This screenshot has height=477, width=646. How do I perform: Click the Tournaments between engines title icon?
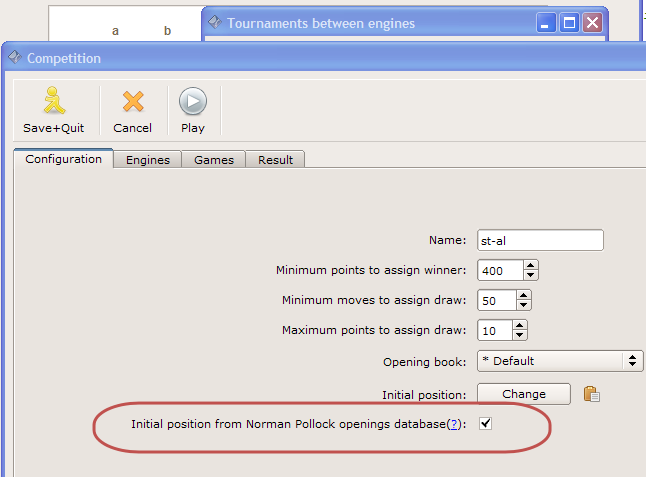(x=215, y=22)
